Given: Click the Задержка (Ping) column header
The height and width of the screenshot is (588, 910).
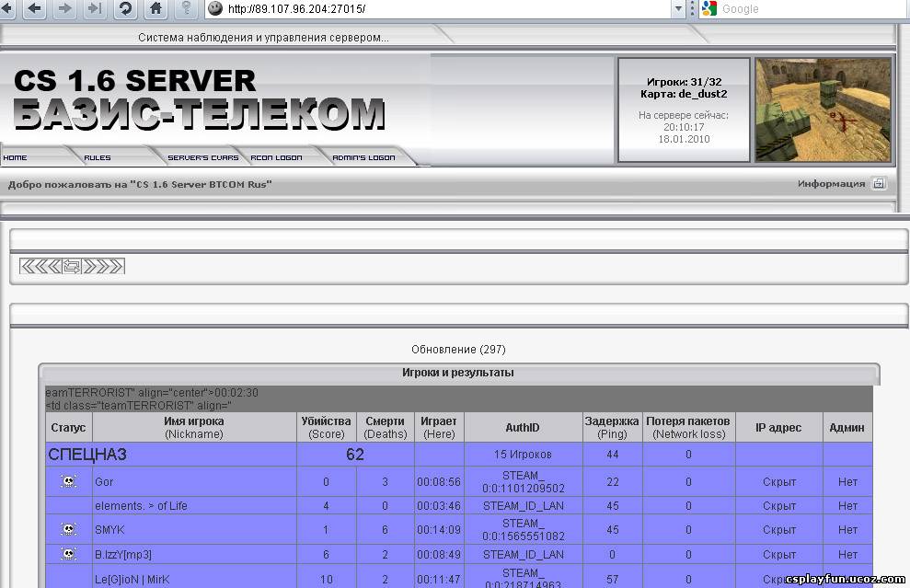Looking at the screenshot, I should pos(612,427).
